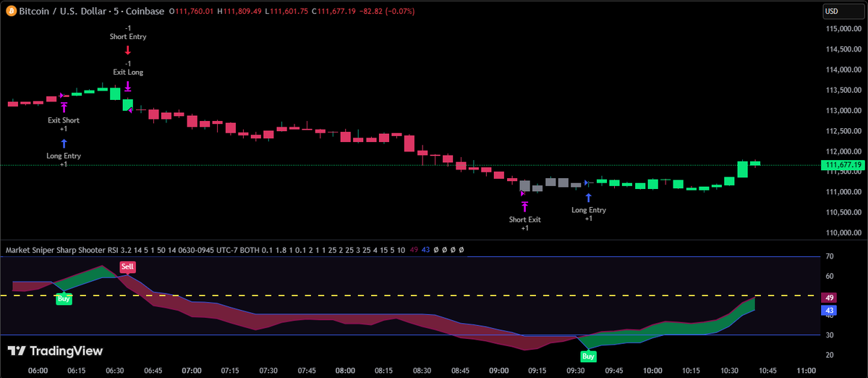Click the 11:00 time axis label
The width and height of the screenshot is (868, 378).
pyautogui.click(x=806, y=370)
